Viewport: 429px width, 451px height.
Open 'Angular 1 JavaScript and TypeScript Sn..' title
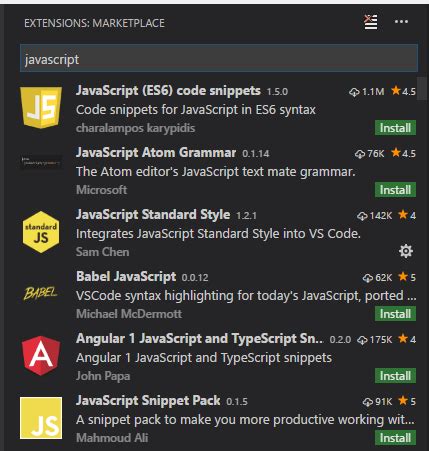200,339
